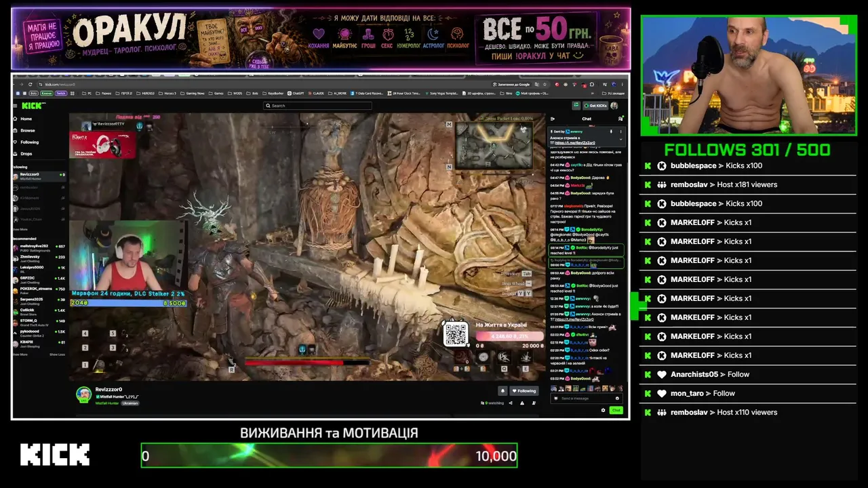
Task: Open Zhmilevsky recommended channel
Action: pyautogui.click(x=39, y=258)
